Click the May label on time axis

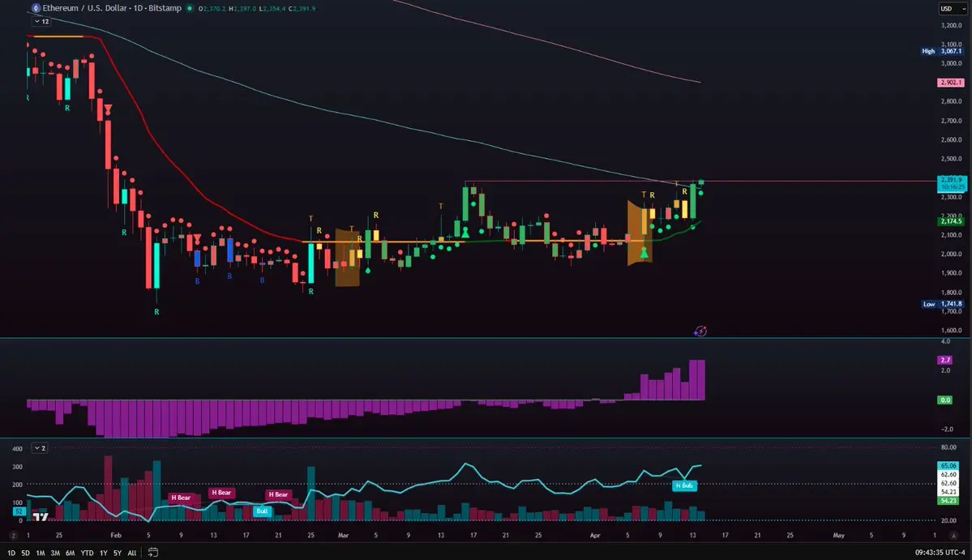839,535
